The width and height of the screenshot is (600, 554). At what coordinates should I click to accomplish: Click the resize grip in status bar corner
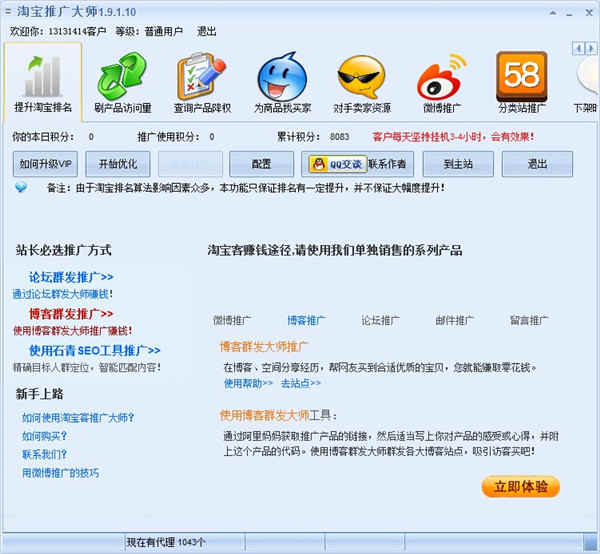click(x=591, y=543)
